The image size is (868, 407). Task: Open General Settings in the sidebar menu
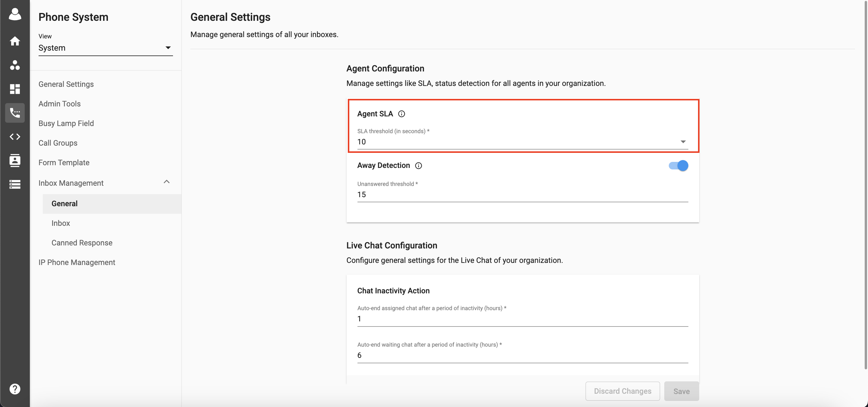66,84
